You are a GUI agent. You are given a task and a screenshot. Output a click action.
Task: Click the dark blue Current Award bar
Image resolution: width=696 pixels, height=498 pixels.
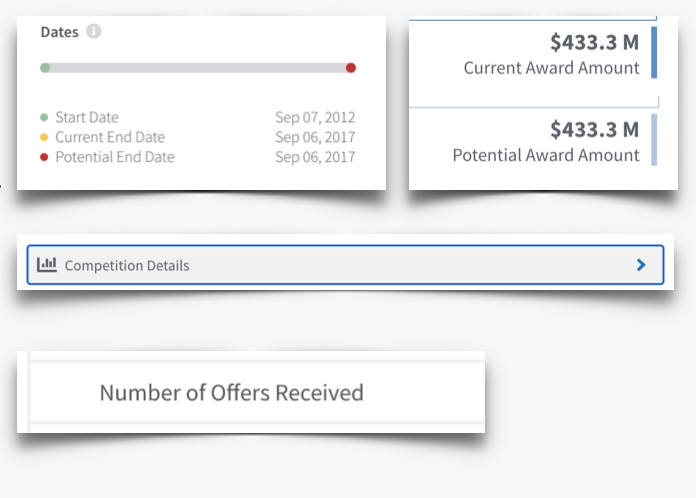[654, 52]
